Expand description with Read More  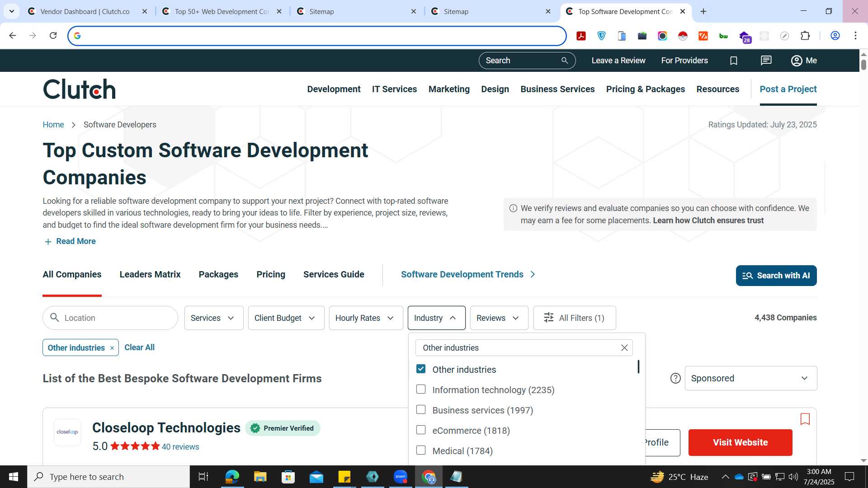click(70, 241)
